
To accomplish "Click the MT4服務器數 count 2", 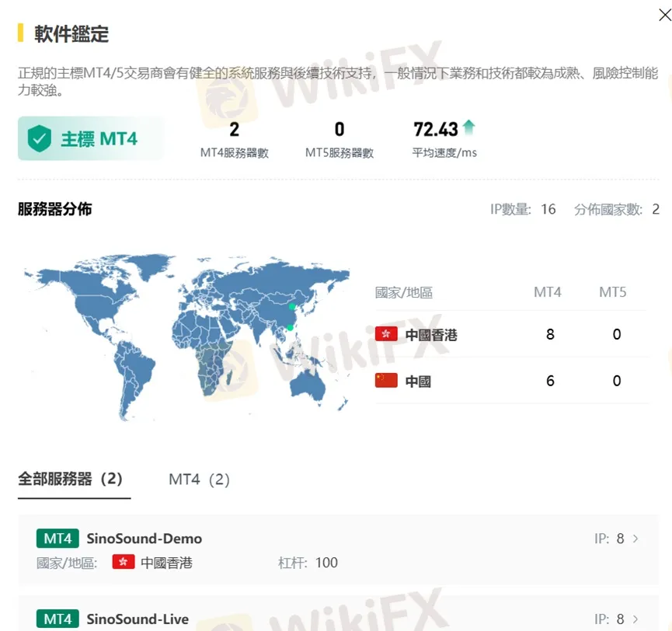I will point(235,130).
